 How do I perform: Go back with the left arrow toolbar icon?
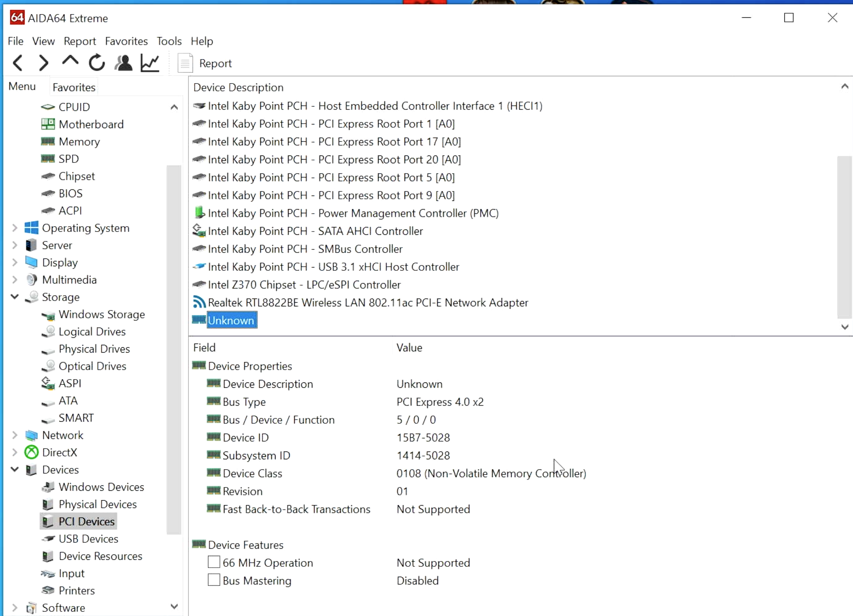click(18, 63)
